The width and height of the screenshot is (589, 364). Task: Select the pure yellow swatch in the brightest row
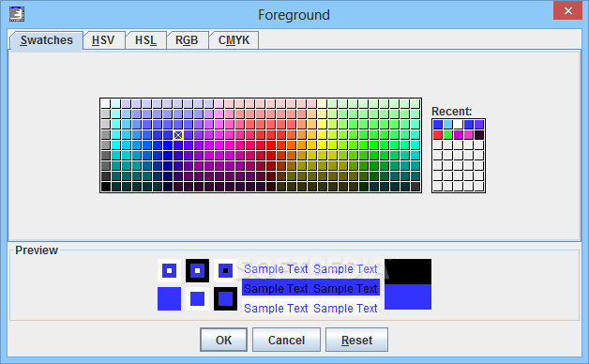pos(323,145)
